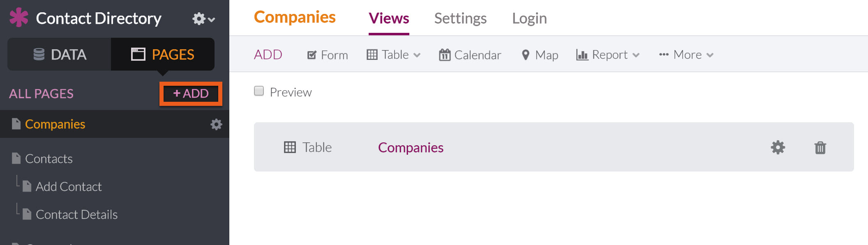
Task: Delete the Companies table view with trash icon
Action: click(820, 147)
